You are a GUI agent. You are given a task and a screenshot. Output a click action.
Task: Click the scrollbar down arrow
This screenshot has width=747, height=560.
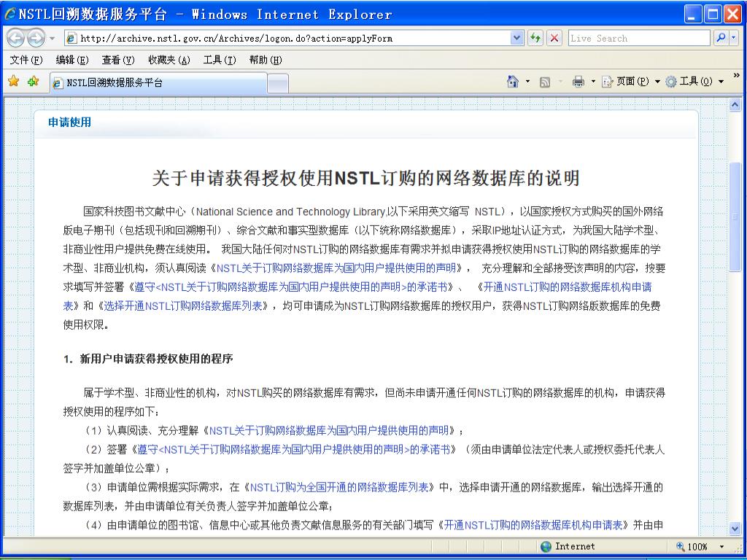[x=735, y=528]
